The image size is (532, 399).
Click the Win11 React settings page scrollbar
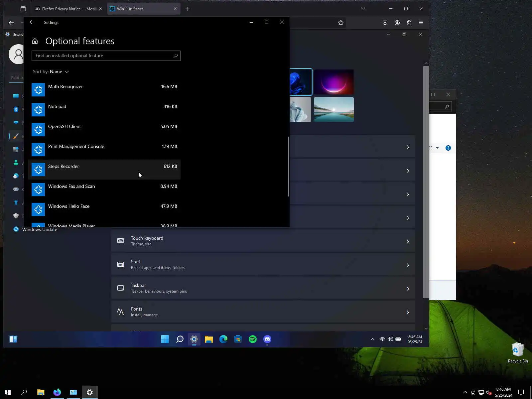point(426,182)
